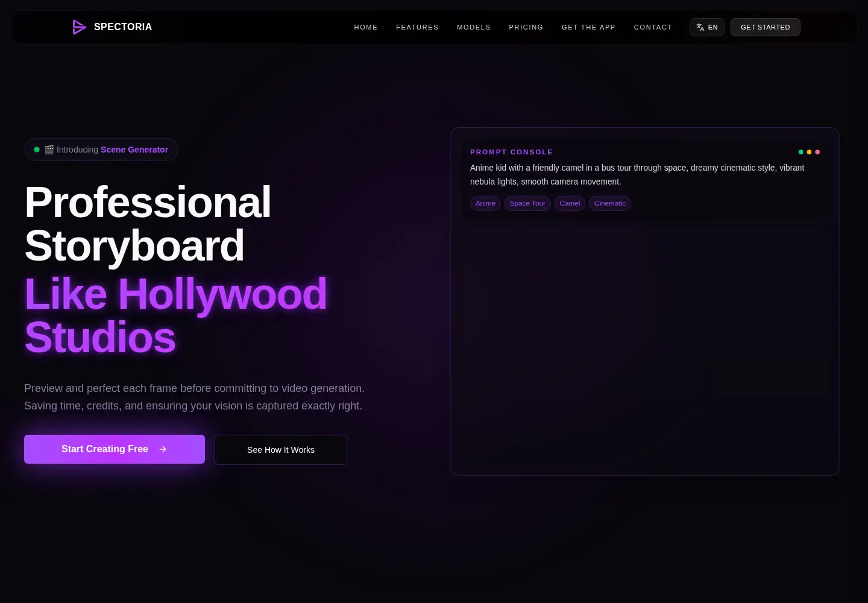This screenshot has width=868, height=603.
Task: Go to the Home nav item
Action: (x=366, y=27)
